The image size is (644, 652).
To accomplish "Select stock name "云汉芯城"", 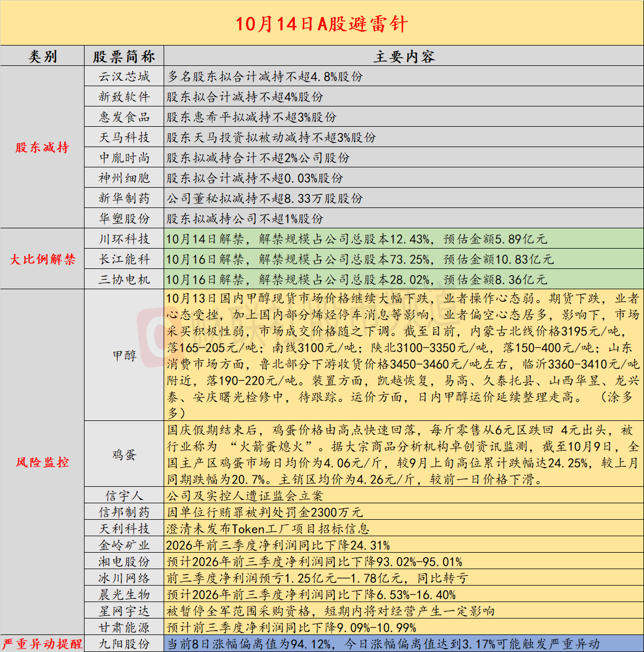I will (124, 76).
